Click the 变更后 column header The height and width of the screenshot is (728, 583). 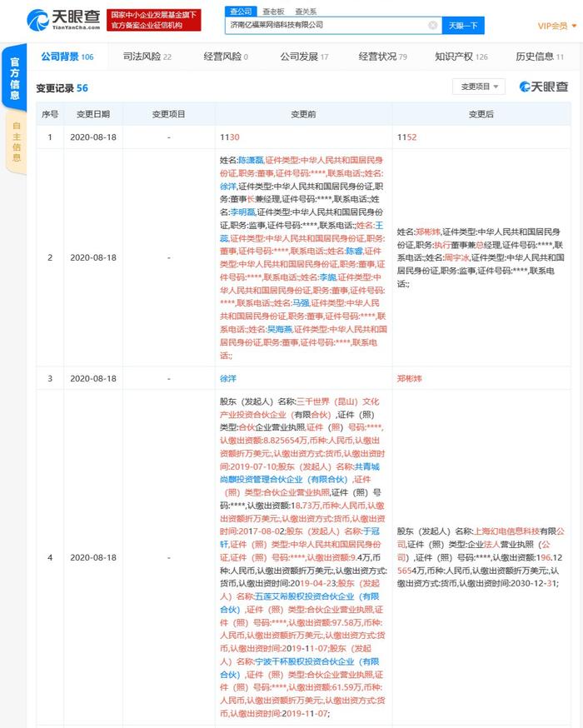coord(481,114)
